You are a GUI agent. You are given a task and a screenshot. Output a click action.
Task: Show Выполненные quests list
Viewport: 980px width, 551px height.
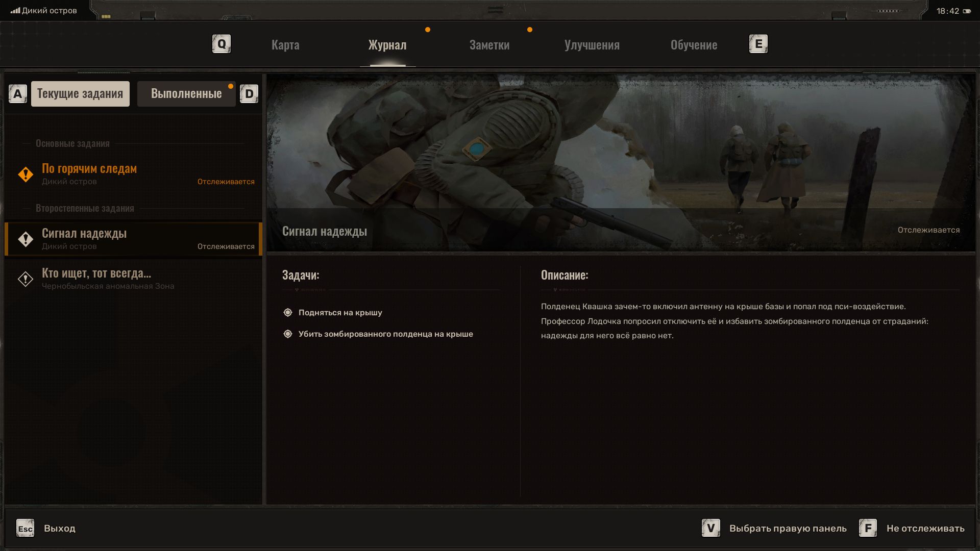coord(186,94)
